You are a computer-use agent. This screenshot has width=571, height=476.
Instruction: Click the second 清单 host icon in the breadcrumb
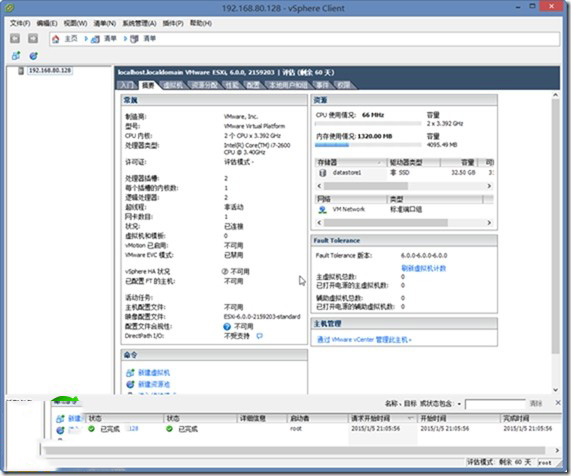tap(134, 39)
